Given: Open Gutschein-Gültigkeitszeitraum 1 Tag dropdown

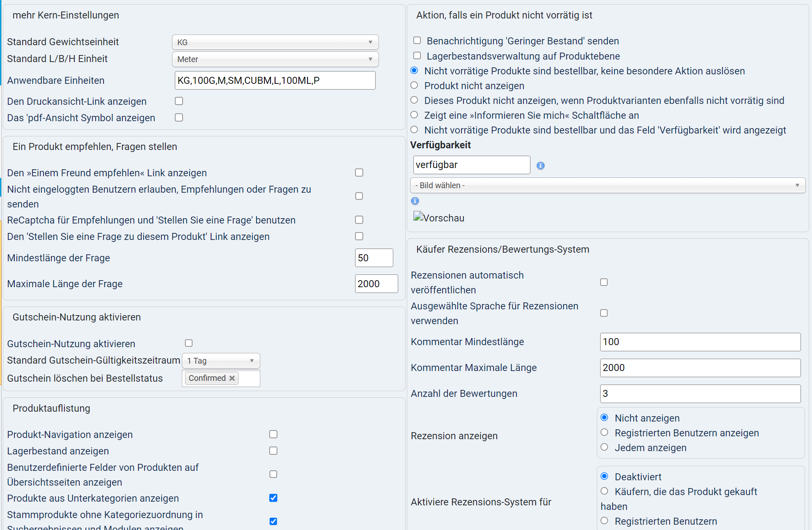Looking at the screenshot, I should click(x=221, y=361).
